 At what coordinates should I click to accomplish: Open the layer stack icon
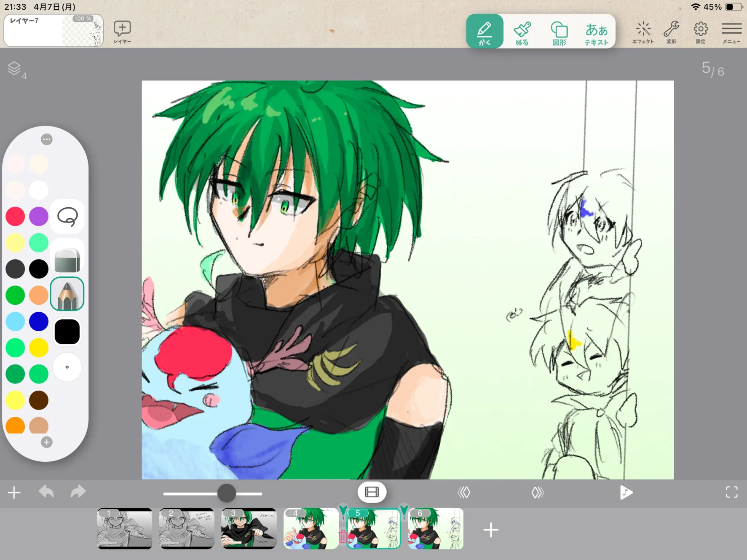click(16, 70)
